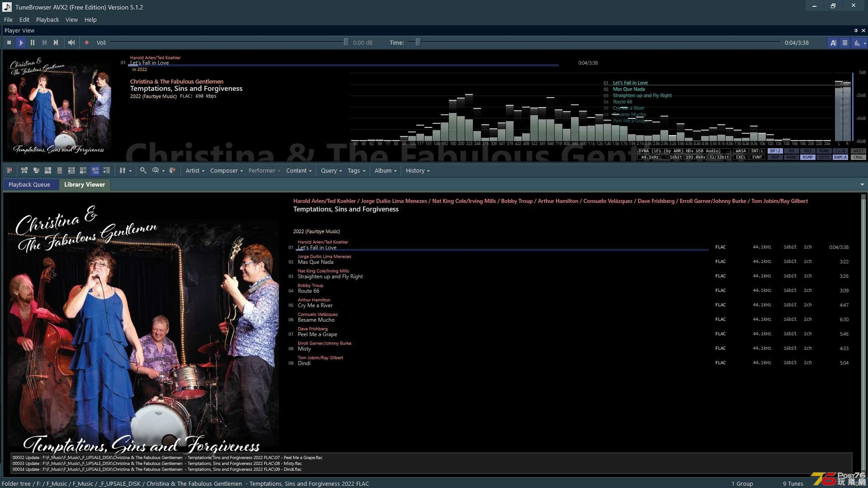868x488 pixels.
Task: Select the large tile view icon
Action: coord(48,170)
